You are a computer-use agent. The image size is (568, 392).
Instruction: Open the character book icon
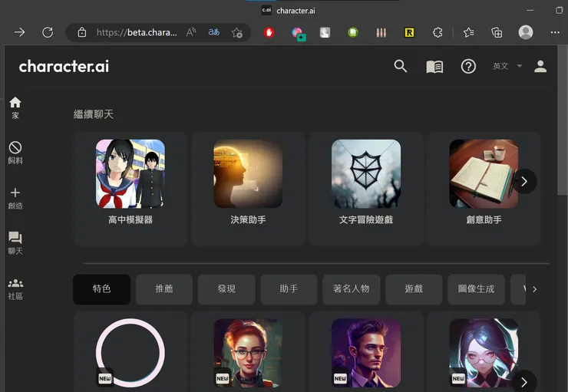tap(434, 67)
